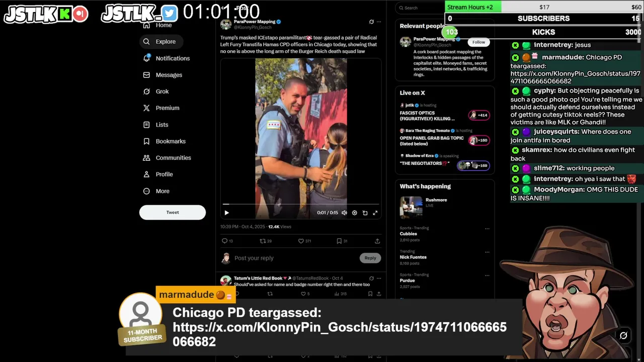
Task: Repost the tweet with 29 reposts
Action: 266,241
